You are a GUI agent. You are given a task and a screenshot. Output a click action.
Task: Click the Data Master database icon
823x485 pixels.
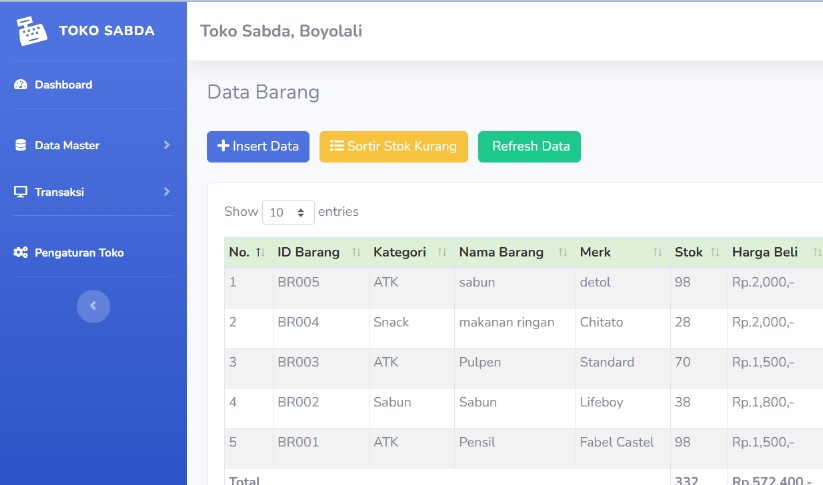point(20,145)
